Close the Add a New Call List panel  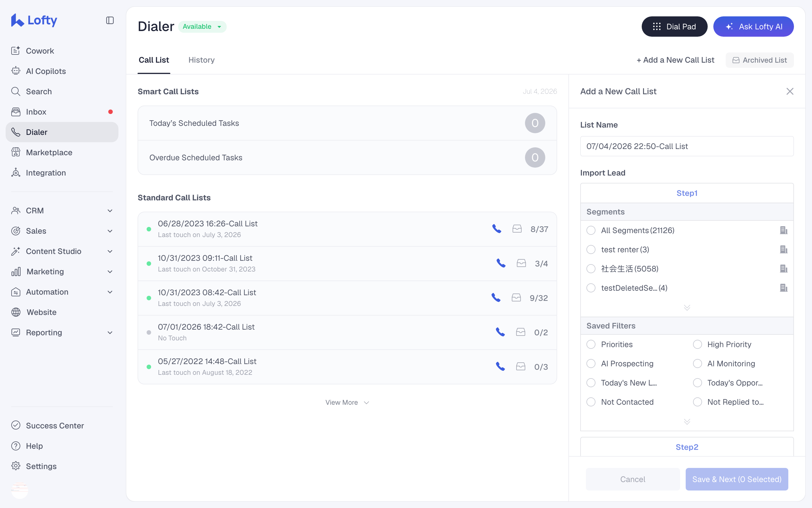click(790, 91)
